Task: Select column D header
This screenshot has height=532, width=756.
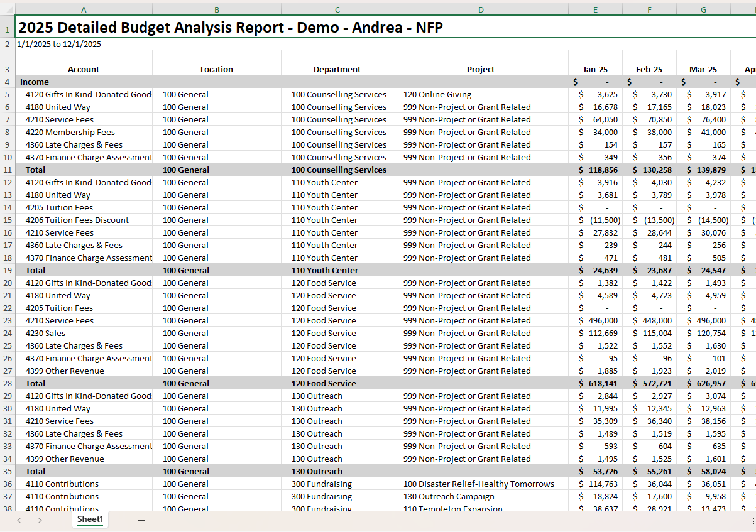Action: pyautogui.click(x=481, y=9)
